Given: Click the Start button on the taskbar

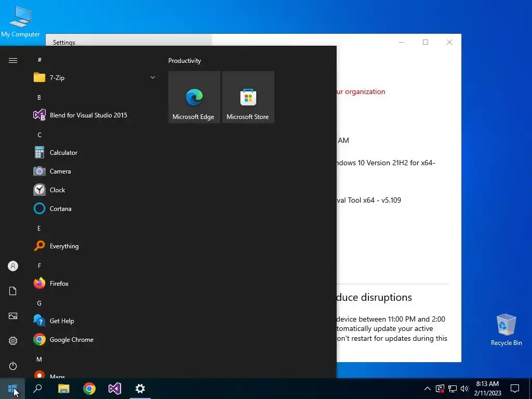Looking at the screenshot, I should pos(12,389).
